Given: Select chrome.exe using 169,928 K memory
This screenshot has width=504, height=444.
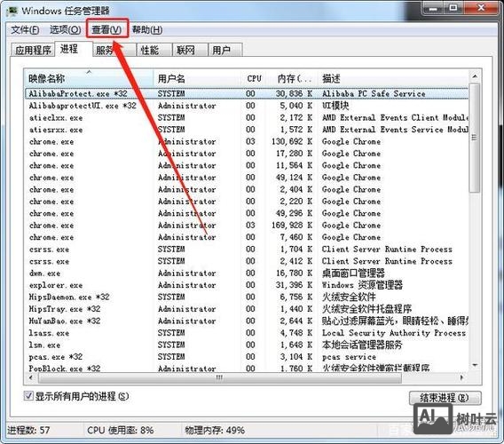Looking at the screenshot, I should tap(247, 226).
